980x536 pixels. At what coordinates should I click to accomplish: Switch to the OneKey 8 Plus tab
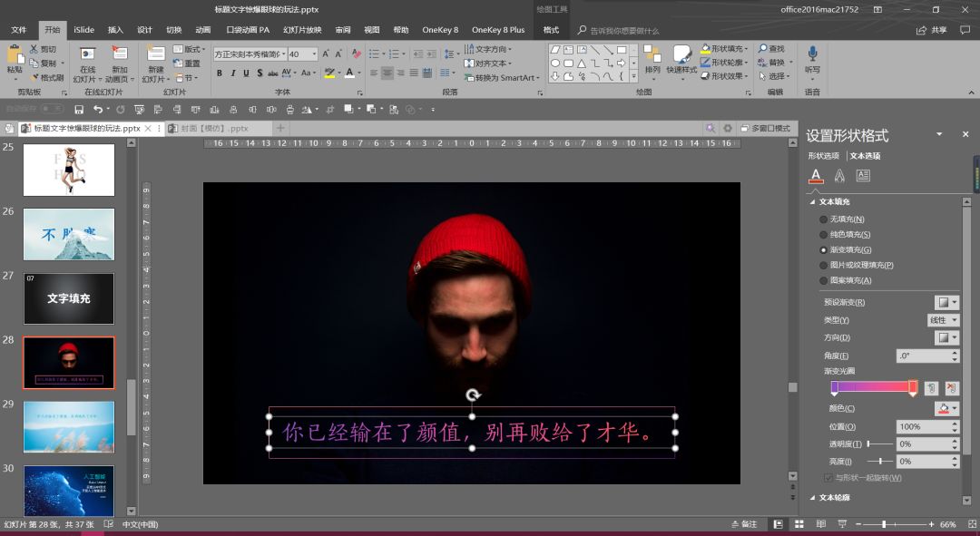[498, 30]
